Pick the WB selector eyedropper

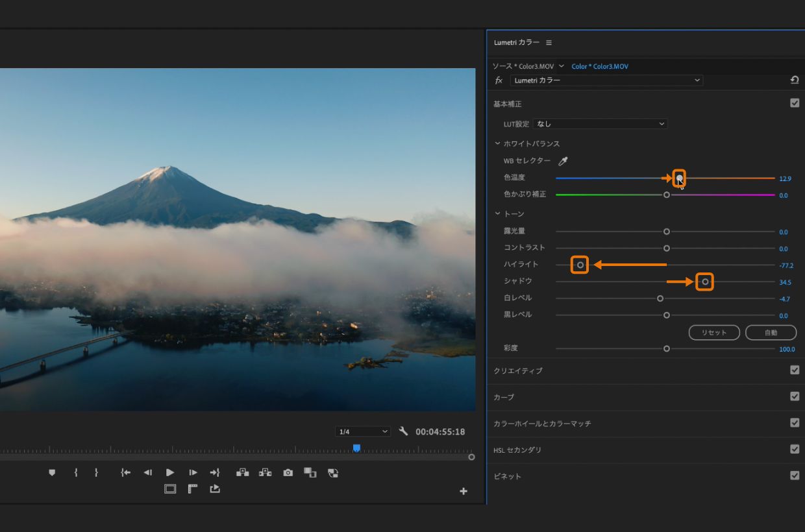coord(563,161)
